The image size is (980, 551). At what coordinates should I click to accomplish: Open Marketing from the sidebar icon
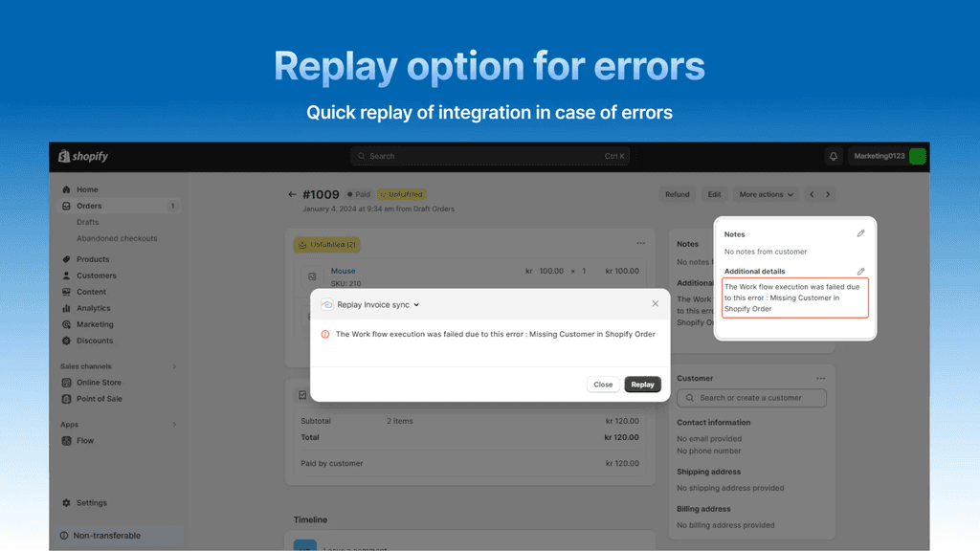click(67, 323)
